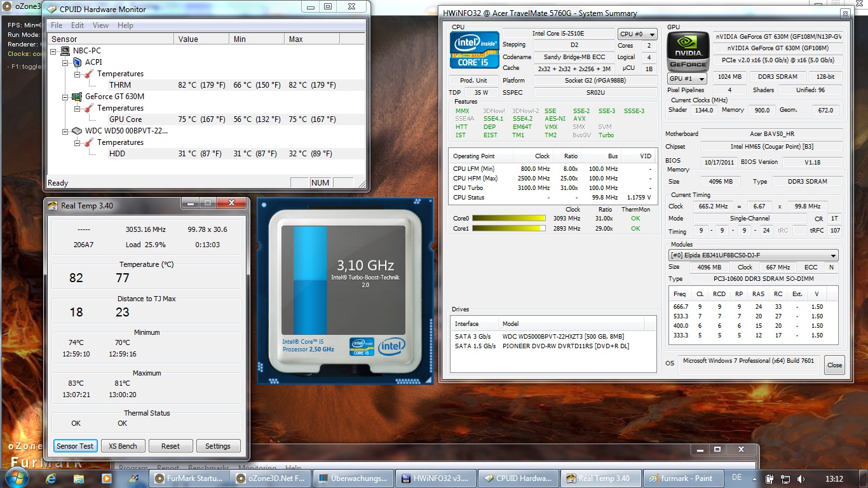Screen dimensions: 868x488
Task: Click the Core0 usage bar
Action: click(x=508, y=219)
